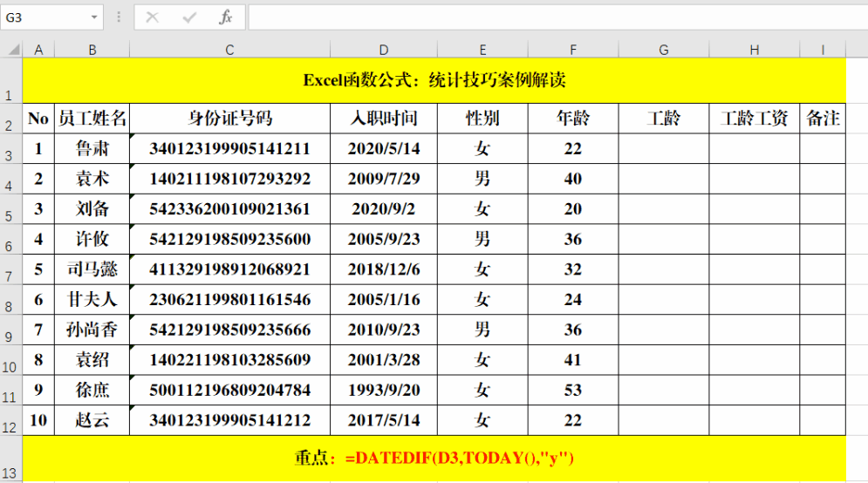The width and height of the screenshot is (868, 483).
Task: Click the '备注' header cell
Action: tap(823, 119)
